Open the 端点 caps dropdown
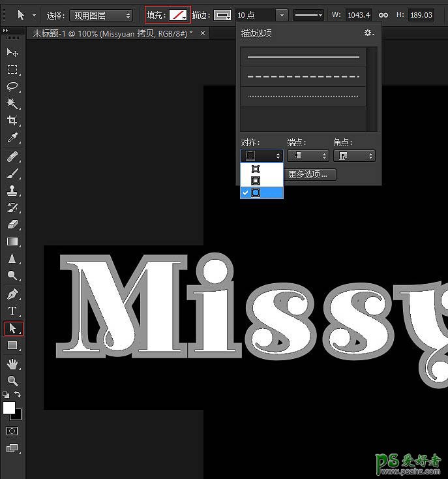The width and height of the screenshot is (448, 479). tap(307, 156)
